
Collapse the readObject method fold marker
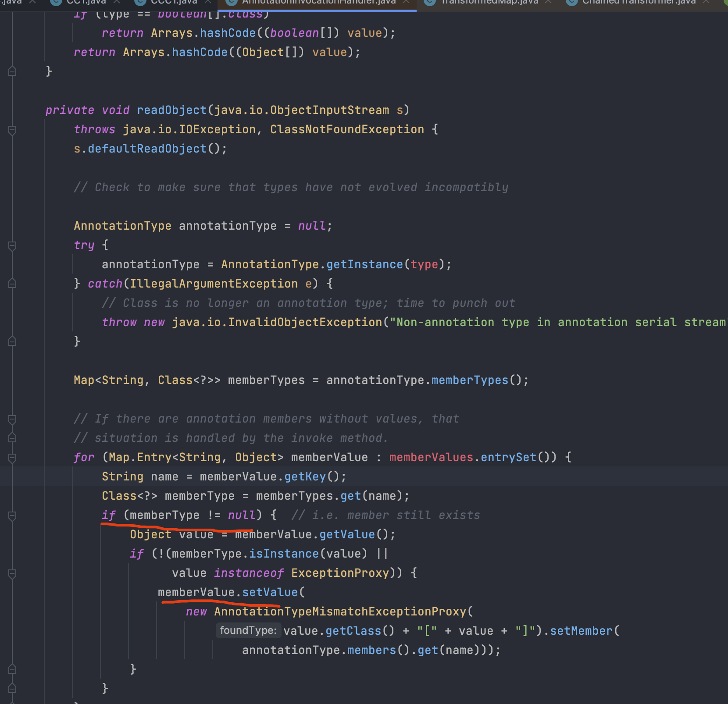pyautogui.click(x=12, y=130)
